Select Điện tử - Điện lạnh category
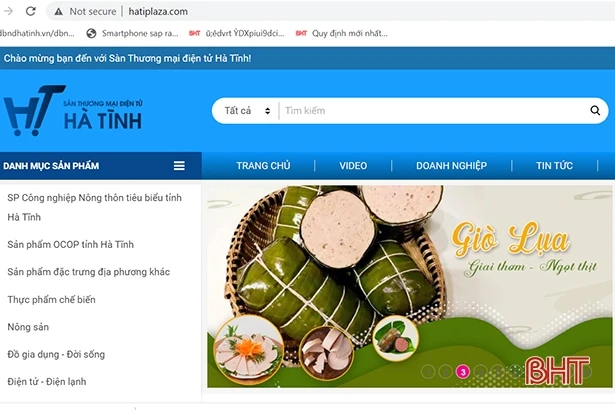This screenshot has height=410, width=615. click(47, 381)
